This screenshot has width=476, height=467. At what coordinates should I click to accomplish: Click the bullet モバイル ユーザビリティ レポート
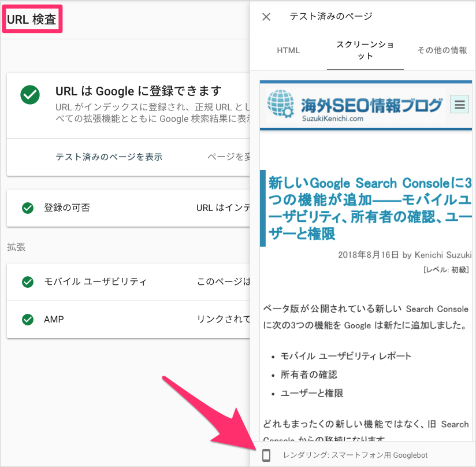tap(346, 356)
